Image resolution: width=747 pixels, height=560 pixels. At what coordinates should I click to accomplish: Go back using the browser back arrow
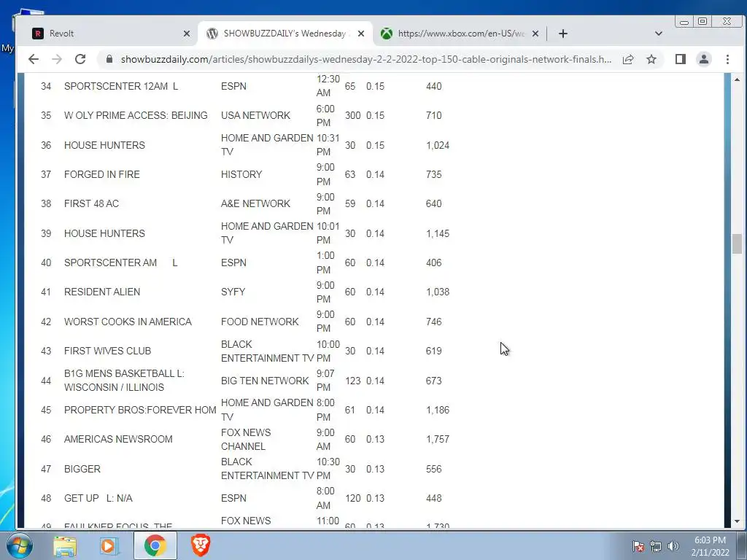click(x=34, y=59)
